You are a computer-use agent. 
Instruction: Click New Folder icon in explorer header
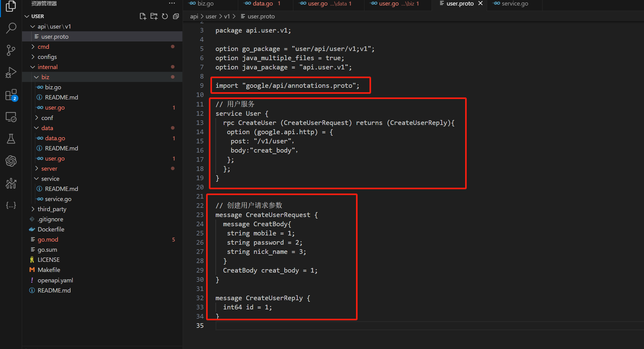tap(154, 16)
